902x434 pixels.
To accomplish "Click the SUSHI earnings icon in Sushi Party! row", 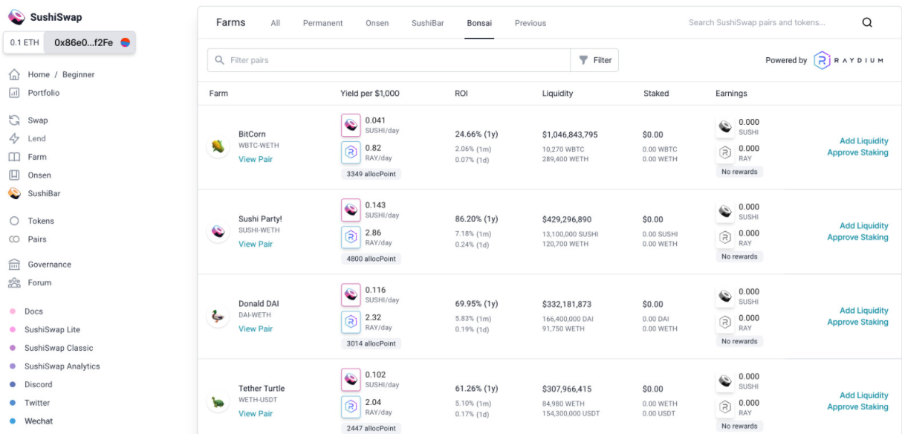I will point(725,211).
